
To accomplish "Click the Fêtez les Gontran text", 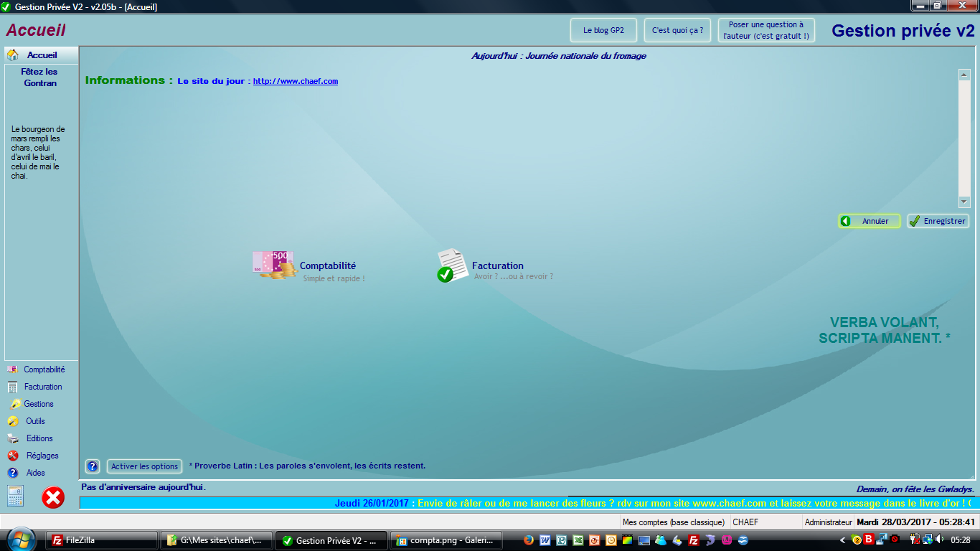I will [x=39, y=77].
